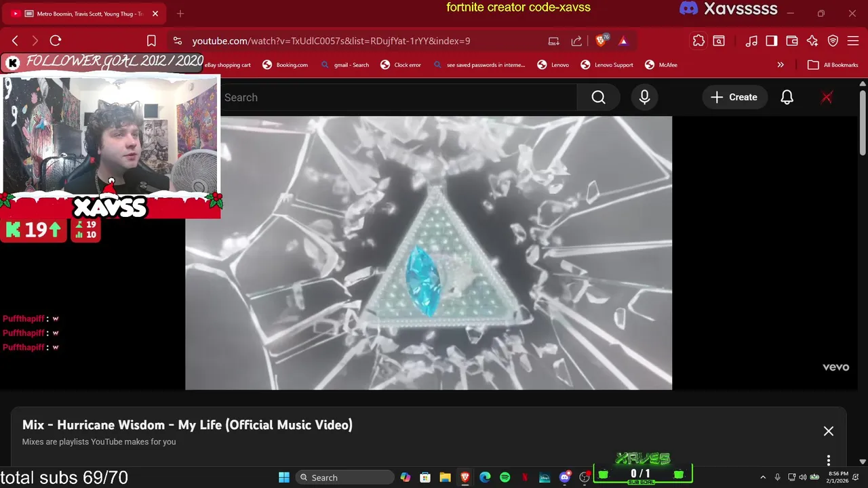
Task: Open the YouTube Create button
Action: [734, 98]
